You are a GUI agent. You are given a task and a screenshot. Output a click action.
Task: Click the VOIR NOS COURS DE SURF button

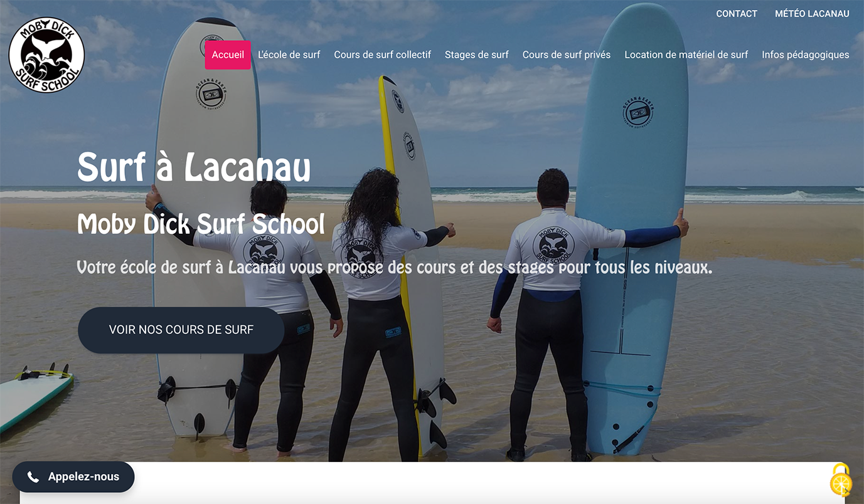[181, 330]
